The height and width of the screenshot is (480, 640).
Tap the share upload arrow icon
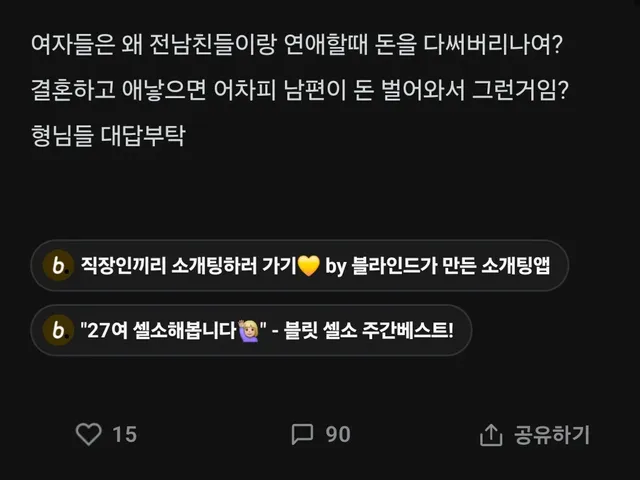tap(491, 434)
